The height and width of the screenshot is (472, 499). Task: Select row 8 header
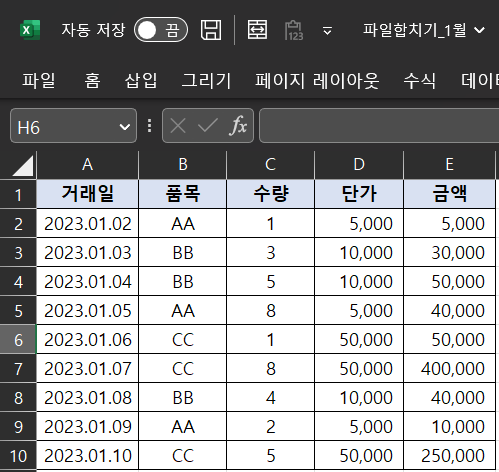(18, 398)
